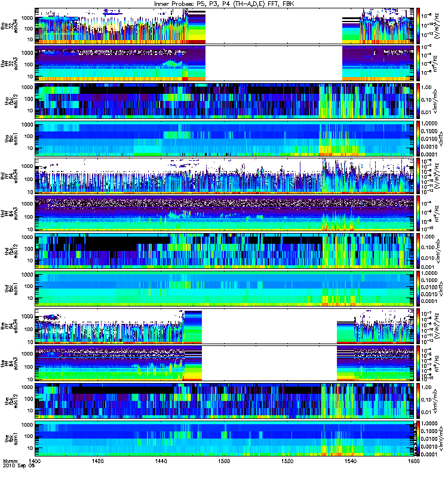Click the '0.001' value on thd fbk edc12 color bar
This screenshot has height=478, width=448.
[x=428, y=267]
